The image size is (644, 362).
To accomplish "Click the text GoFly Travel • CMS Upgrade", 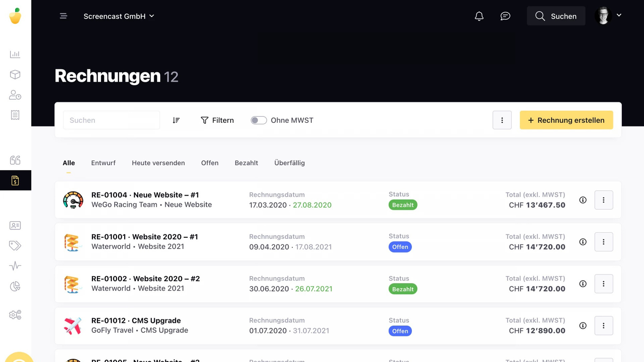I will pos(140,330).
